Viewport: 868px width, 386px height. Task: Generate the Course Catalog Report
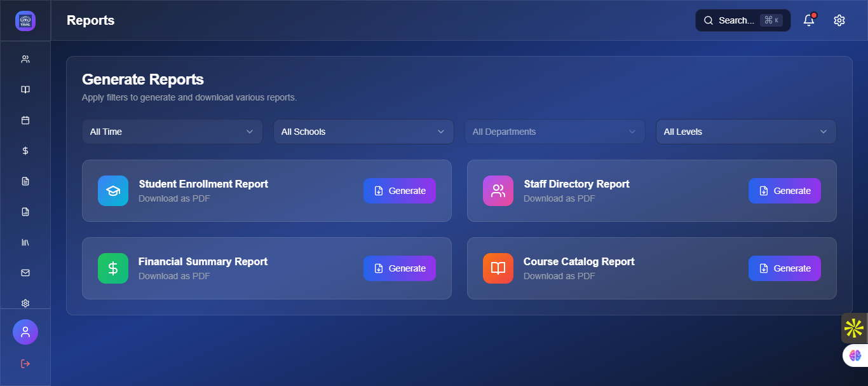coord(784,268)
